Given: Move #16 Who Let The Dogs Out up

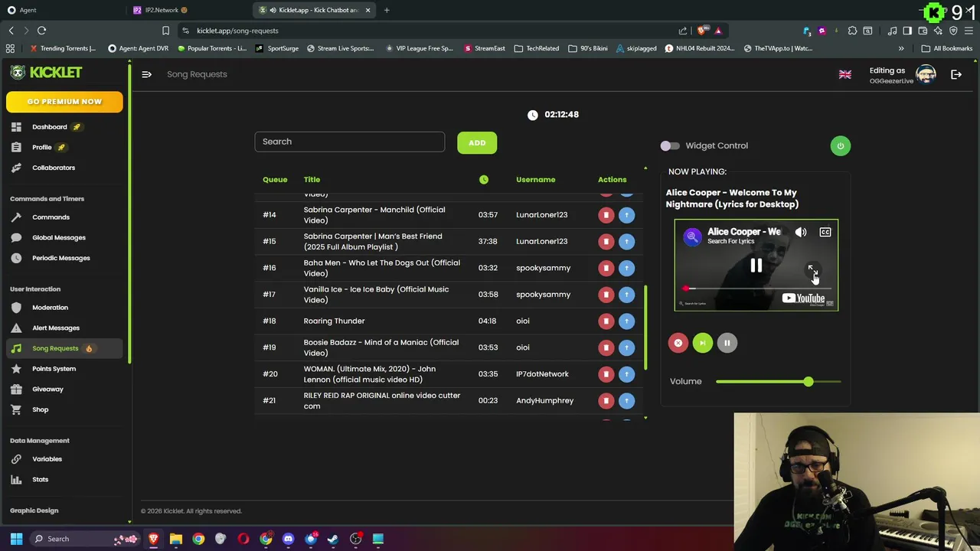Looking at the screenshot, I should pyautogui.click(x=626, y=268).
